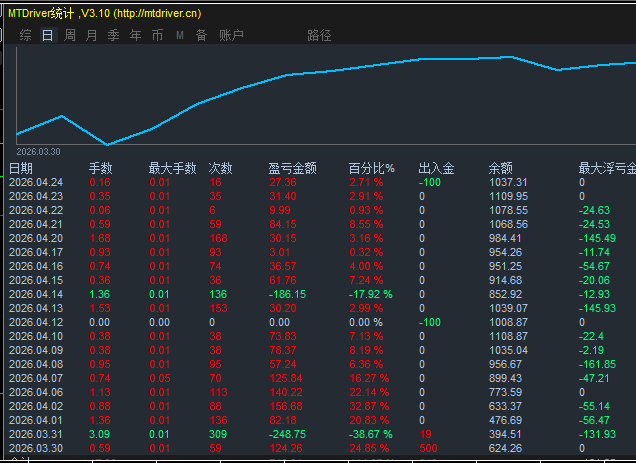The height and width of the screenshot is (463, 636).
Task: Switch to the 综 summary tab
Action: pos(25,35)
